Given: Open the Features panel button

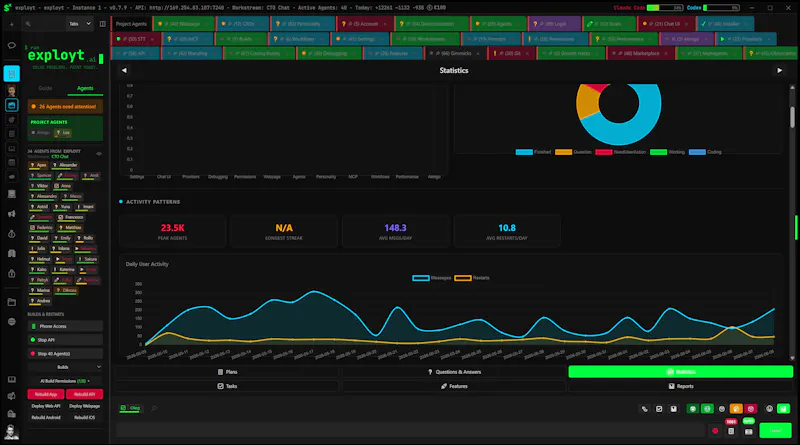Looking at the screenshot, I should pos(454,386).
